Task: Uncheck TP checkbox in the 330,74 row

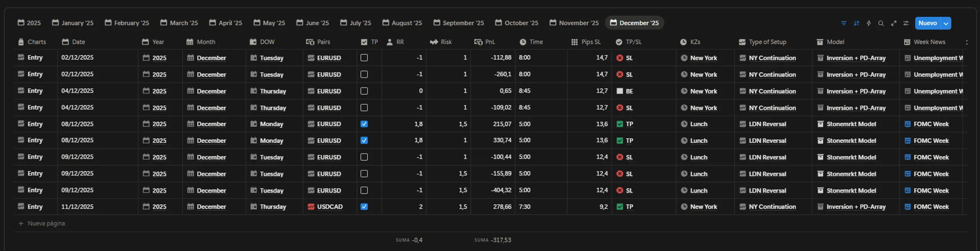Action: click(364, 140)
